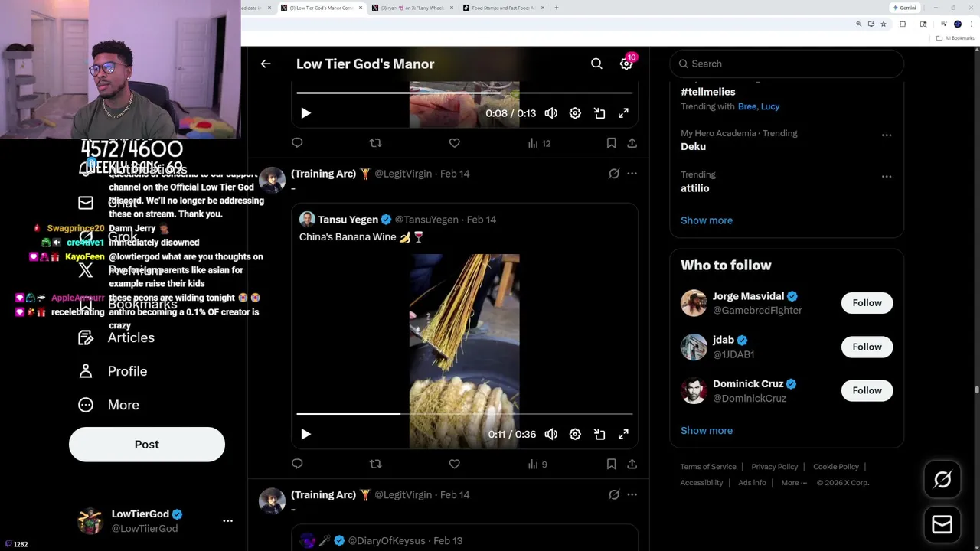980x551 pixels.
Task: Bookmark the post with 9 views
Action: (x=611, y=464)
